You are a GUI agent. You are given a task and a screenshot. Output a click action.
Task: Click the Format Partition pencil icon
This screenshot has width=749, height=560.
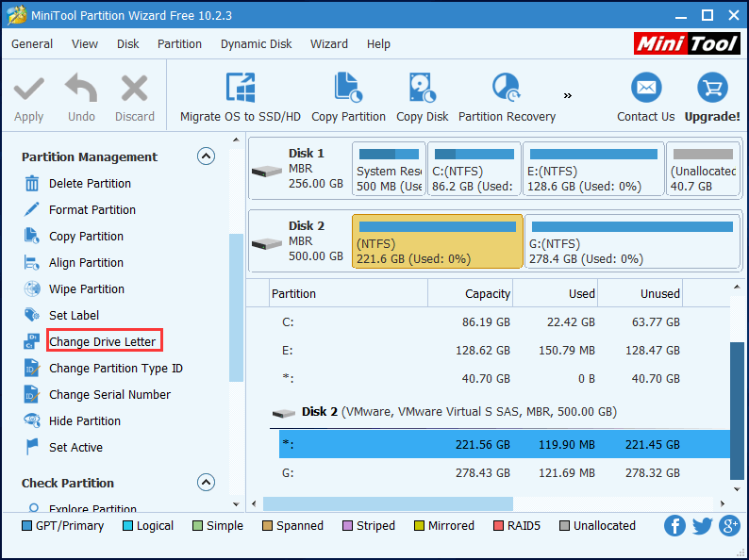(x=32, y=209)
